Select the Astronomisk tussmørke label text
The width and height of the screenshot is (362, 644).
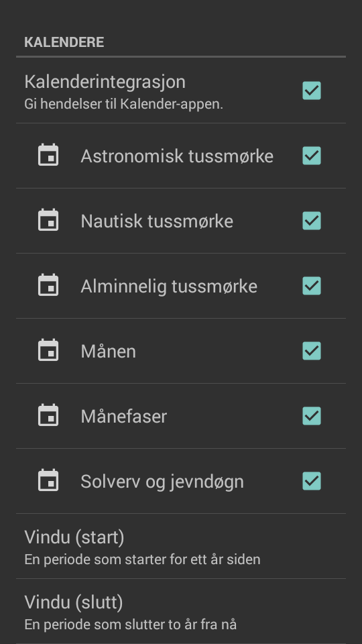click(x=177, y=156)
